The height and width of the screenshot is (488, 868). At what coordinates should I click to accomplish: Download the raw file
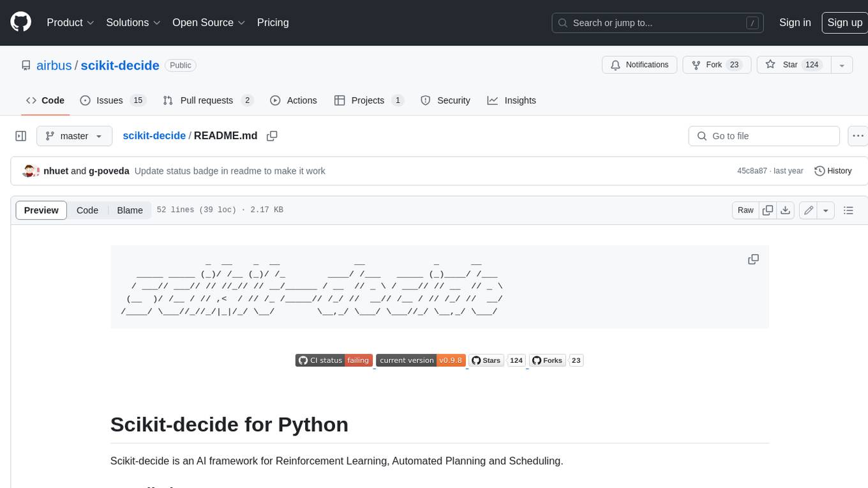pyautogui.click(x=786, y=210)
